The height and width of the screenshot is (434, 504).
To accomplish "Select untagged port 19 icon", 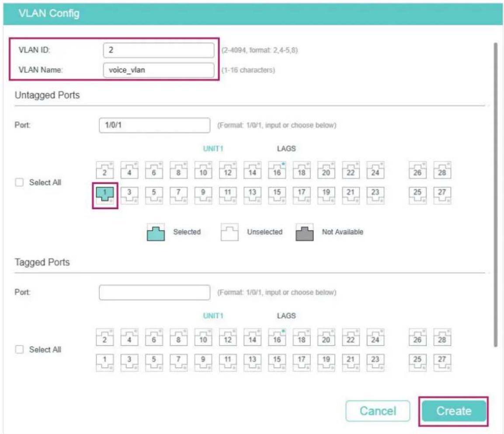I will pos(326,195).
